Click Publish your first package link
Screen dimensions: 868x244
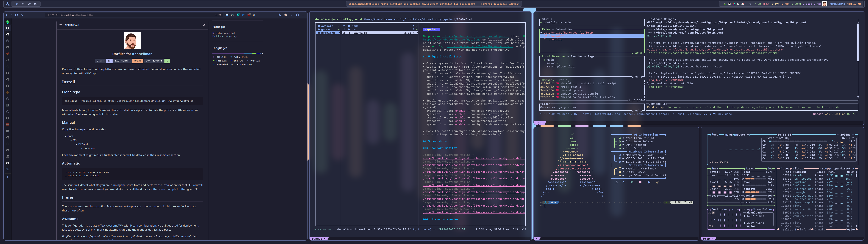224,36
